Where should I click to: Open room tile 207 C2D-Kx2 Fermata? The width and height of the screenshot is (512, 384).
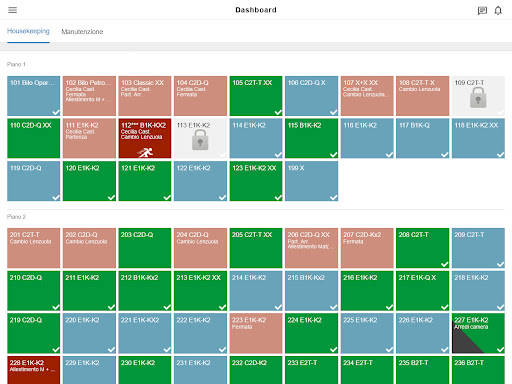click(367, 248)
